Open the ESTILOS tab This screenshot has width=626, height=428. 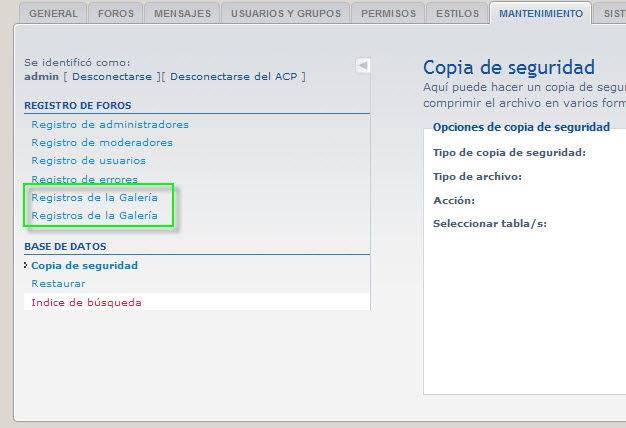pos(457,13)
